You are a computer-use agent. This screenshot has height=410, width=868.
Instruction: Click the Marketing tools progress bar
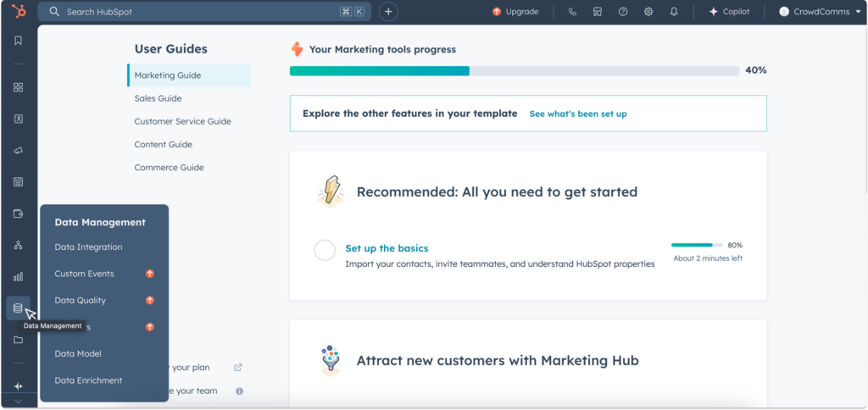[x=514, y=71]
